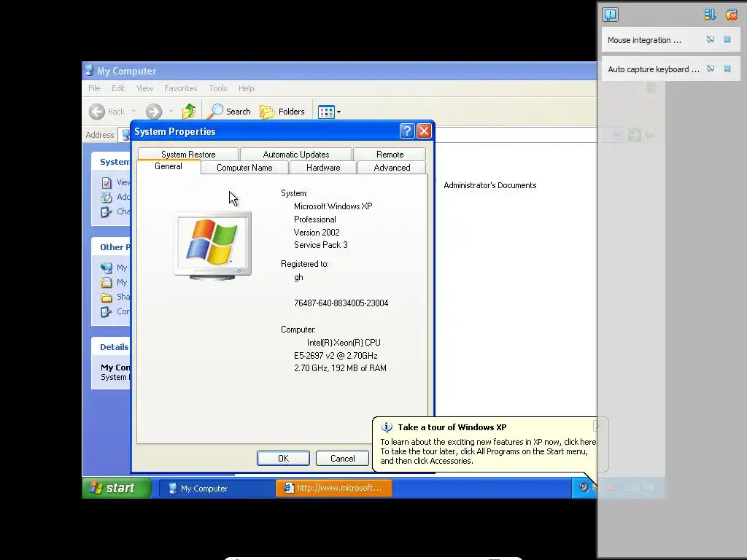Open the Mouse integration notification text
Viewport: 747px width, 560px height.
tap(644, 40)
